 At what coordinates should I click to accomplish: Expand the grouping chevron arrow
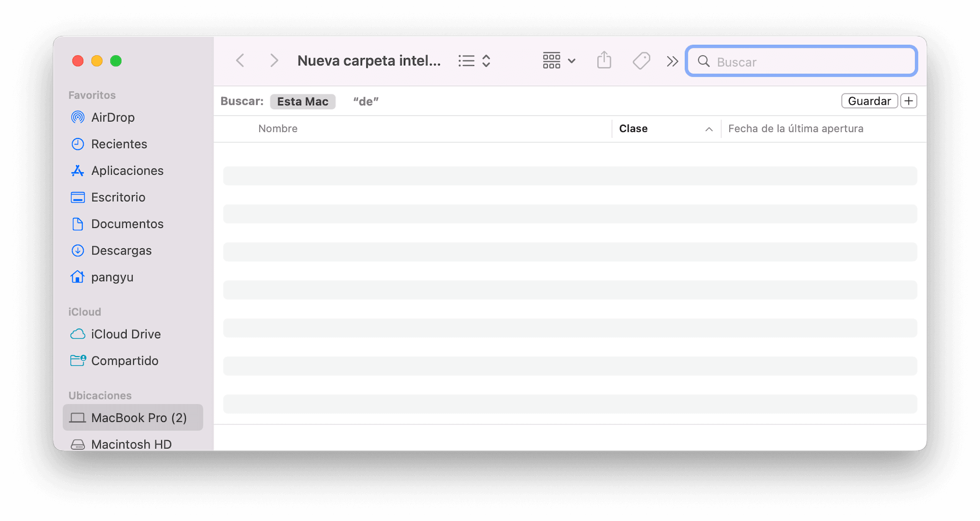[x=572, y=61]
